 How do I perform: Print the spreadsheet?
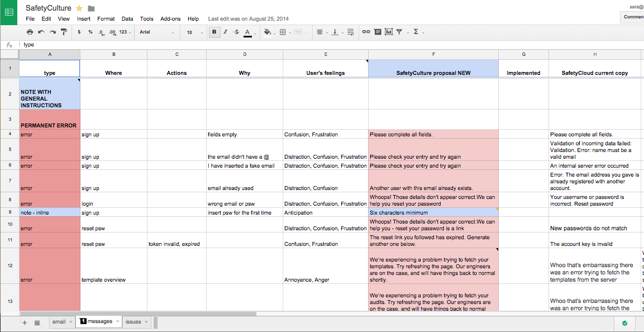coord(30,32)
